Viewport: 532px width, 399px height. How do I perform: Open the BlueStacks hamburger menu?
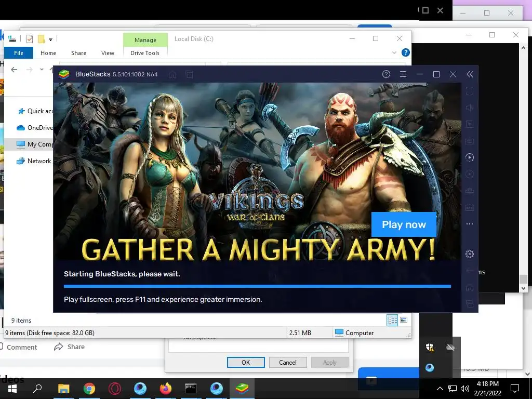[403, 74]
